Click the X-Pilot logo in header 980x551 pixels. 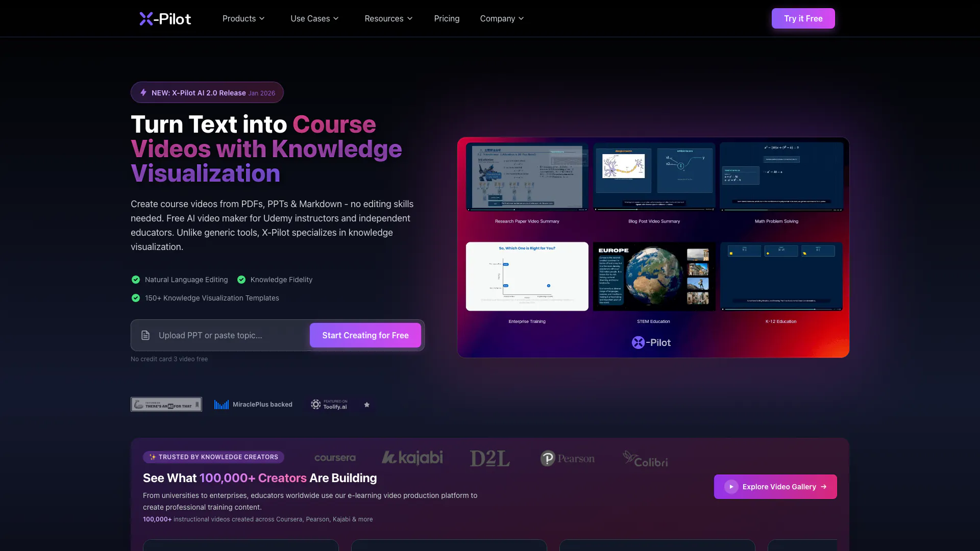165,19
